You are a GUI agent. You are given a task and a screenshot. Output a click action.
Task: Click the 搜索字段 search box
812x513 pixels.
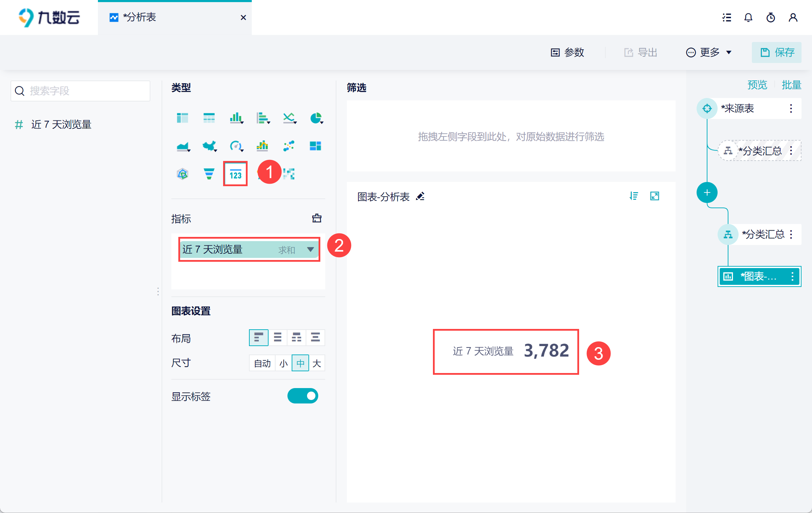[x=80, y=91]
